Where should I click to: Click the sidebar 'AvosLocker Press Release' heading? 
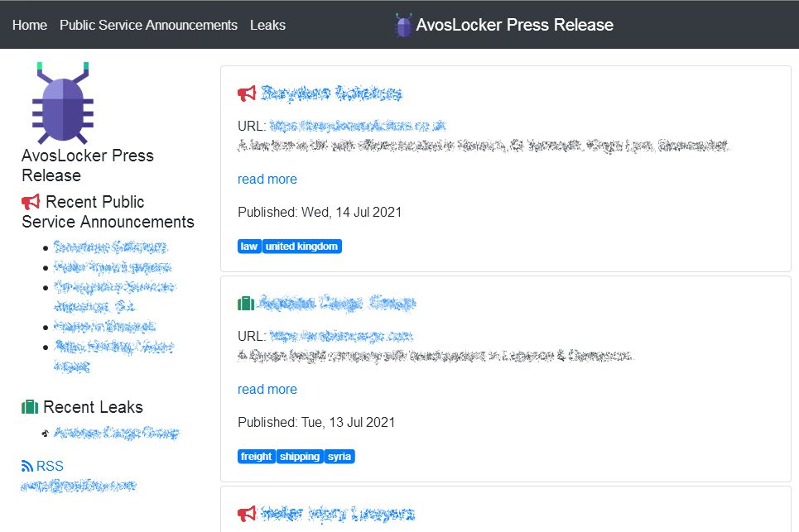(88, 165)
